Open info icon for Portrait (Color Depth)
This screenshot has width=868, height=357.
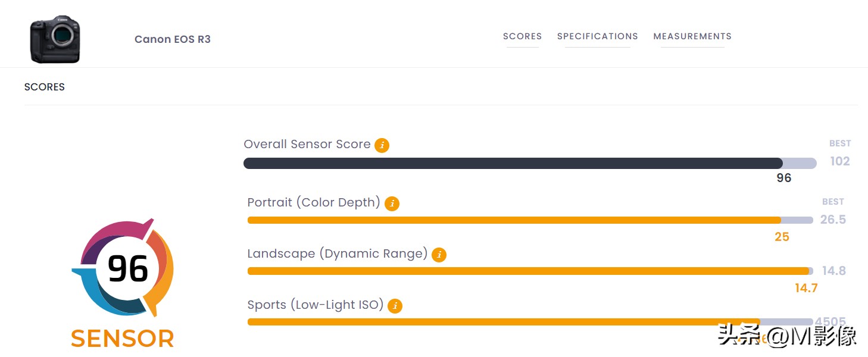click(x=392, y=203)
